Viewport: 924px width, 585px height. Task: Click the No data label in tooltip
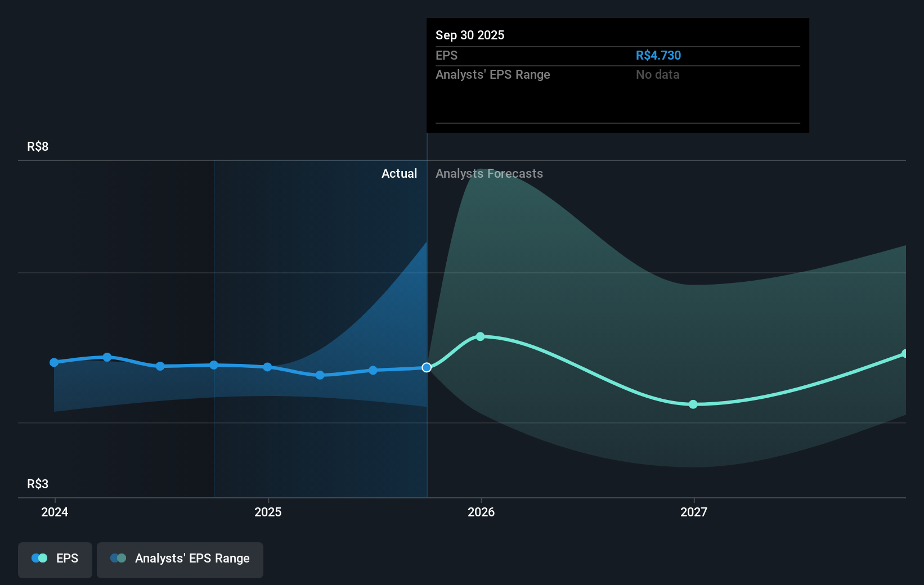pyautogui.click(x=657, y=74)
